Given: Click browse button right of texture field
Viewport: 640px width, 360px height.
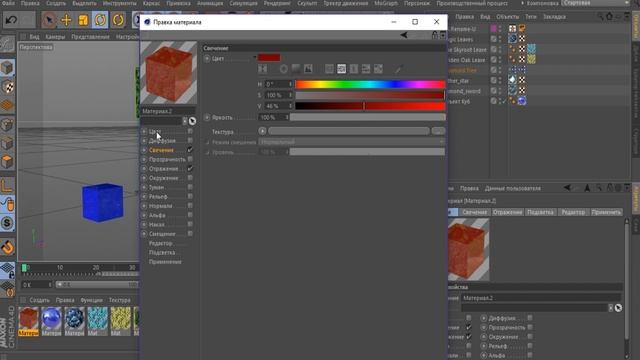Looking at the screenshot, I should click(438, 131).
